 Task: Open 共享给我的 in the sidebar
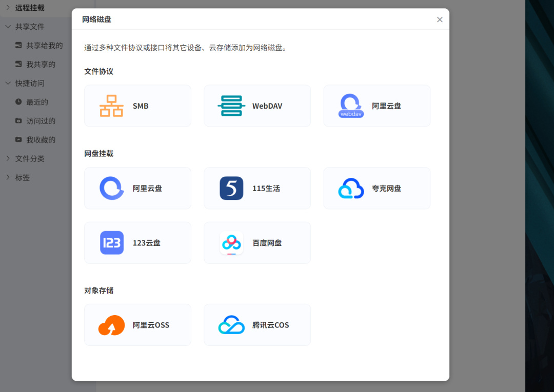click(45, 46)
